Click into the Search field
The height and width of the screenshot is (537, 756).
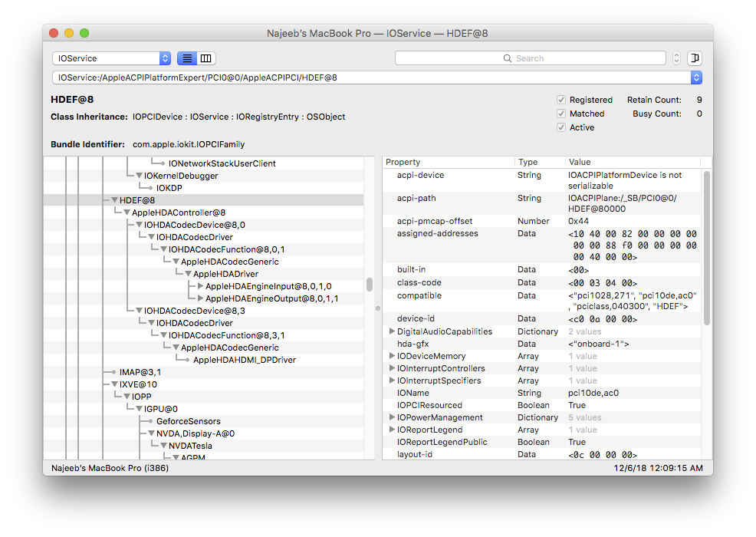click(x=531, y=58)
